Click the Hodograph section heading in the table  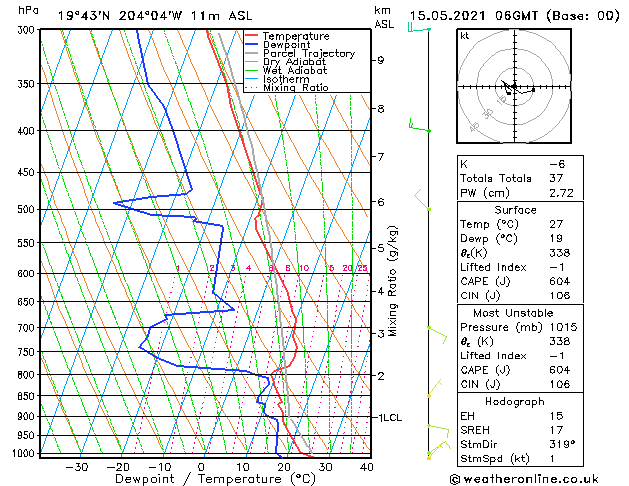coord(515,402)
